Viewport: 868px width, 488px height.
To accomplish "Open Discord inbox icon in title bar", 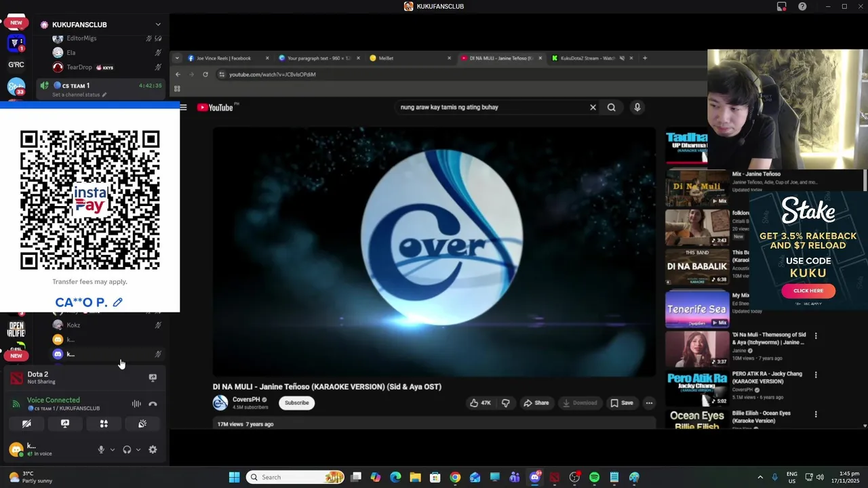I will [x=781, y=6].
